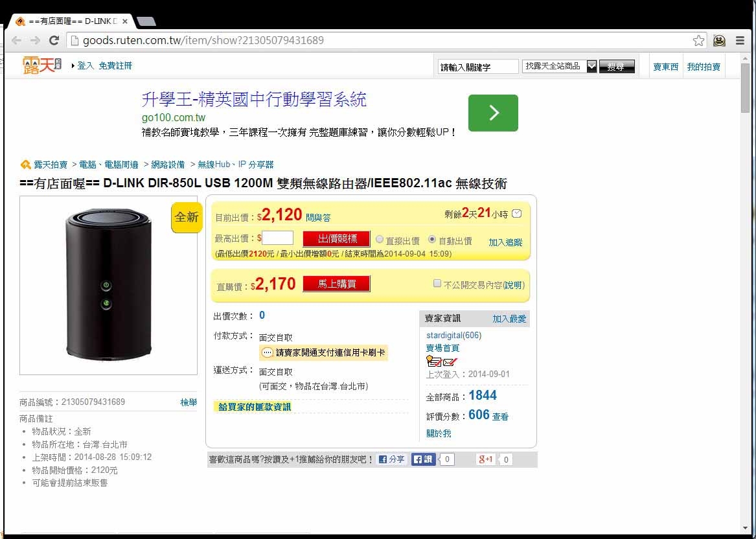Go to 電腦、電腦周邊 category breadcrumb
The height and width of the screenshot is (539, 756).
click(x=108, y=165)
